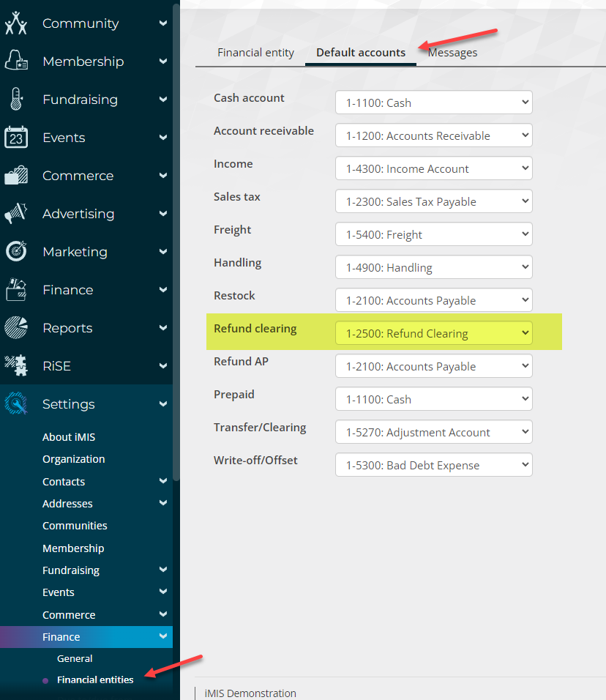
Task: Open the Cash account dropdown
Action: [x=433, y=103]
